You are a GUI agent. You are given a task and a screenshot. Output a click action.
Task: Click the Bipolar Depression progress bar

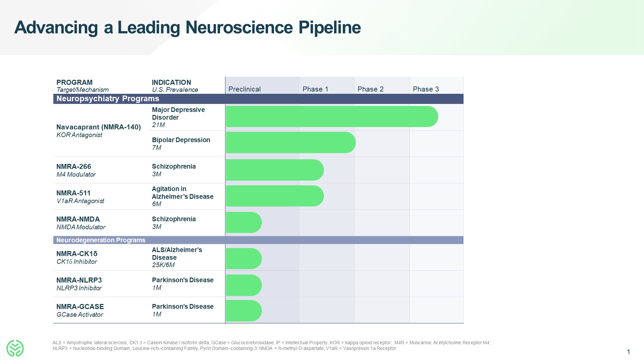(290, 142)
